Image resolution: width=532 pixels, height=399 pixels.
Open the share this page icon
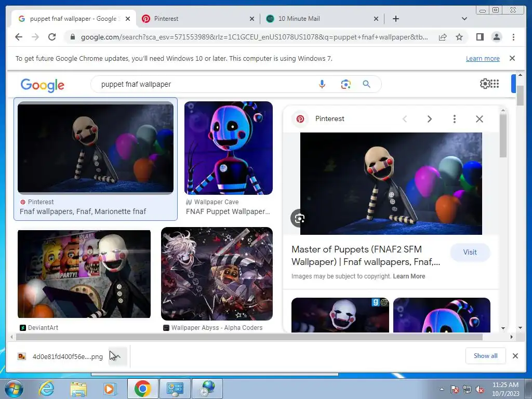tap(443, 37)
